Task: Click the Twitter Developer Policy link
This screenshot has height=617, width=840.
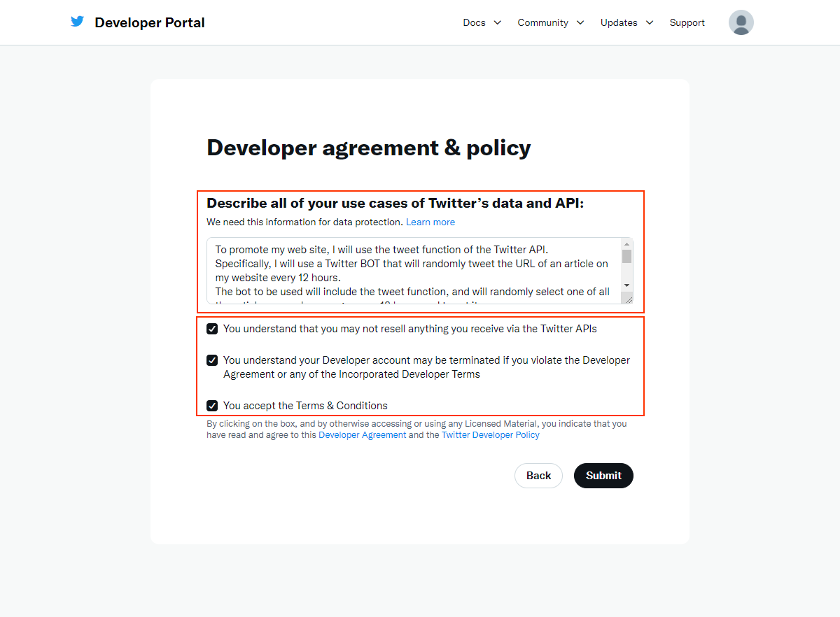Action: point(490,434)
